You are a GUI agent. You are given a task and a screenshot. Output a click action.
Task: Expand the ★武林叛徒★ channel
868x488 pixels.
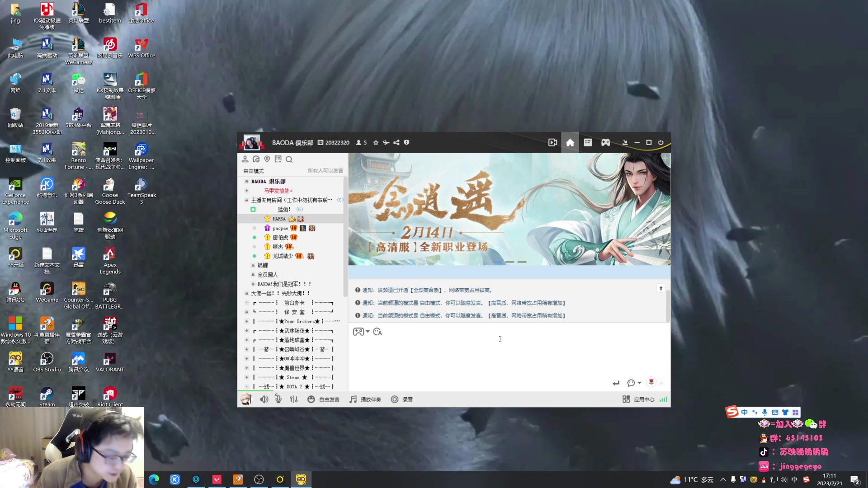[247, 331]
